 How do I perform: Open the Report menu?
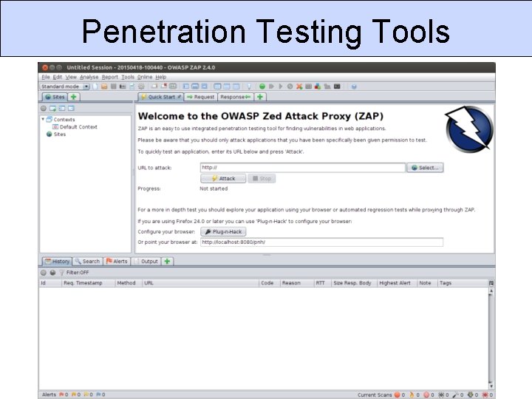coord(110,77)
